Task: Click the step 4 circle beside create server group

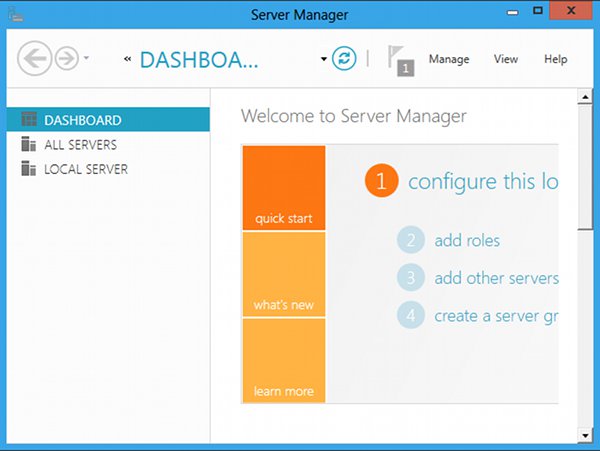Action: click(411, 316)
